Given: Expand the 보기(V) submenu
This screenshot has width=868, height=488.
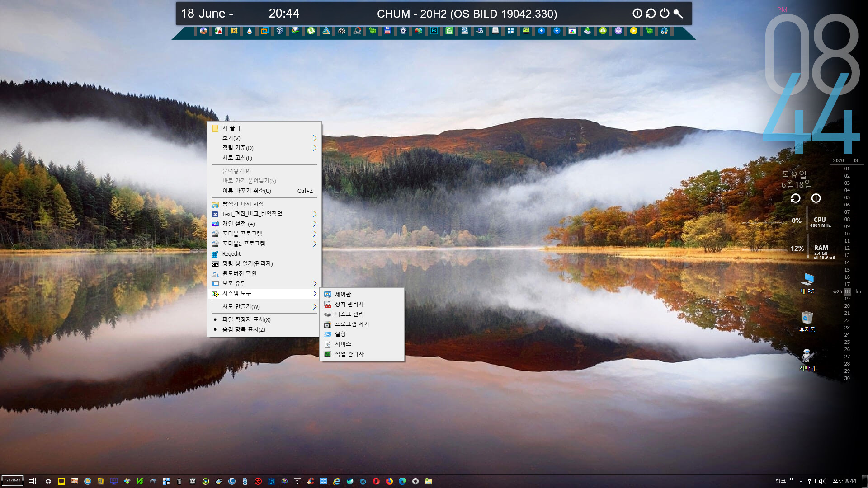Looking at the screenshot, I should (264, 138).
